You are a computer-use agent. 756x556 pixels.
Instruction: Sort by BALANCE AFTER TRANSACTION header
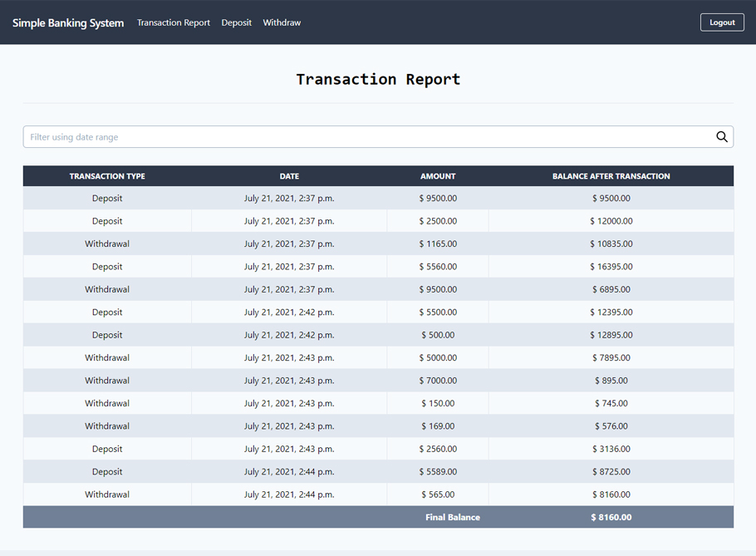(611, 176)
